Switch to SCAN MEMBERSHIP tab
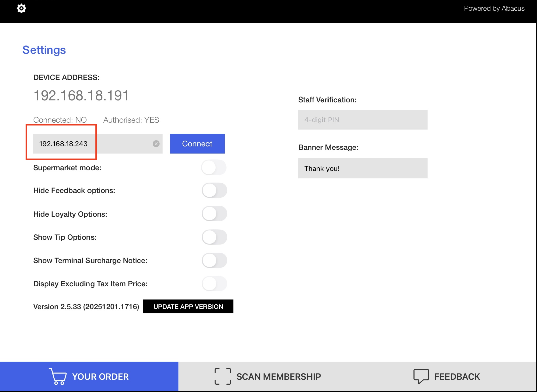This screenshot has width=537, height=392. coord(268,377)
